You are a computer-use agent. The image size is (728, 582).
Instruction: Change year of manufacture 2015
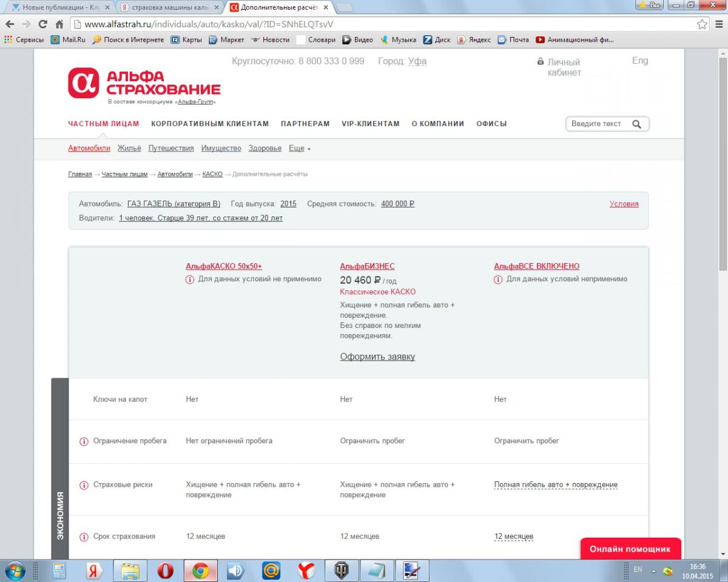[x=288, y=204]
